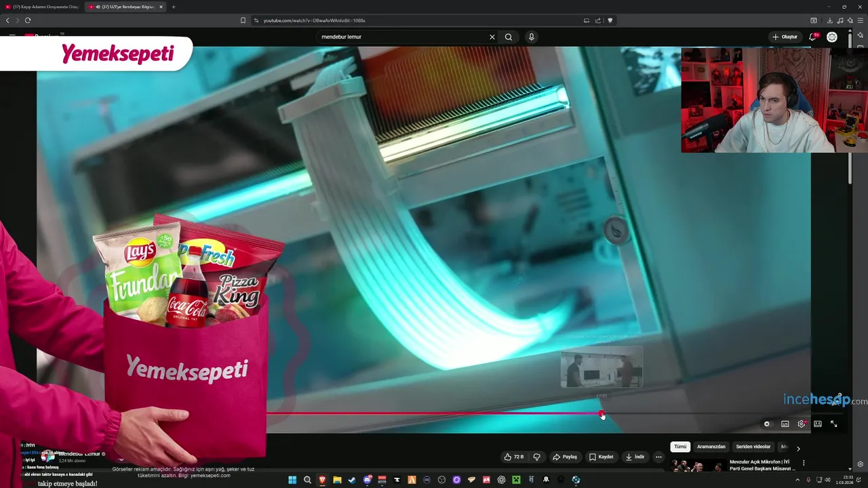
Task: Open YouTube hamburger guide menu
Action: (x=12, y=37)
